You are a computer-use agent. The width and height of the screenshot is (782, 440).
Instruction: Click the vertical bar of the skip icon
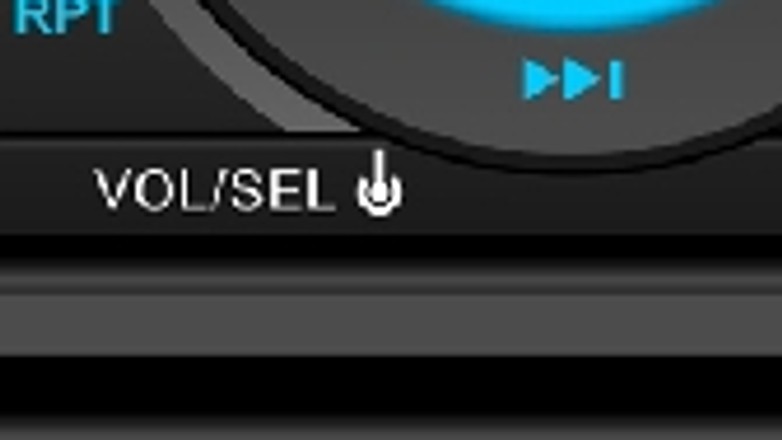[616, 80]
